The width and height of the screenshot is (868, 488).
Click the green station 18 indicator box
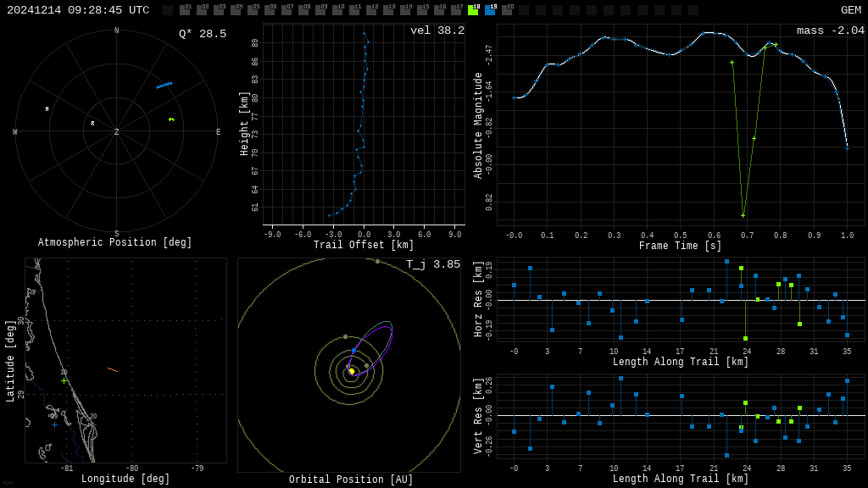click(473, 11)
